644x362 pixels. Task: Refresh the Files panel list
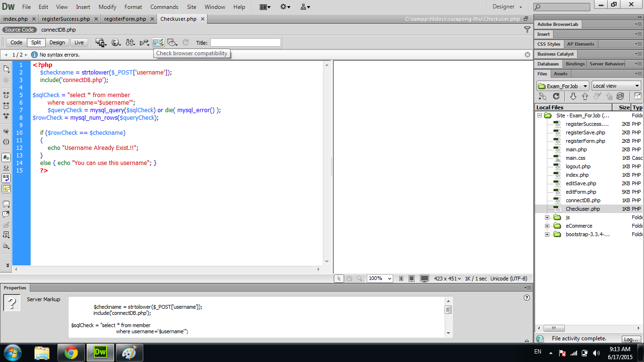(556, 96)
